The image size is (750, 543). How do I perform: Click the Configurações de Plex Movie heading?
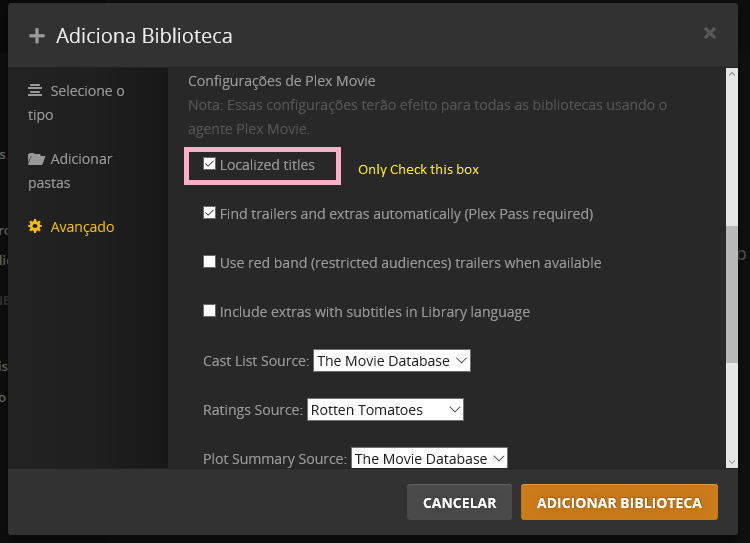[x=281, y=80]
